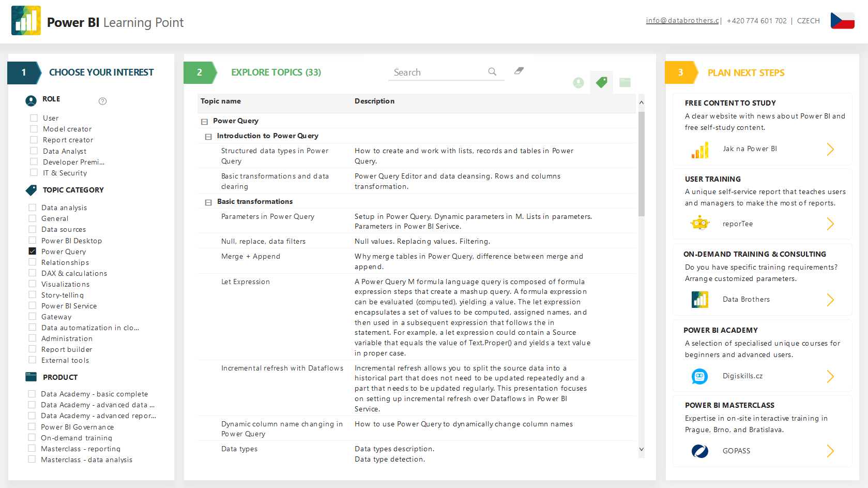Check the Masterclass - reporting checkbox
This screenshot has height=488, width=868.
(x=32, y=448)
